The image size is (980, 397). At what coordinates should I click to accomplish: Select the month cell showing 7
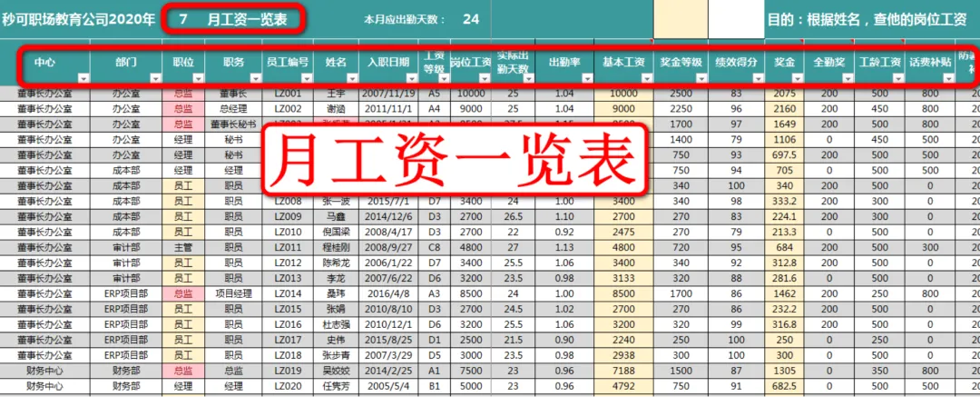pyautogui.click(x=183, y=19)
